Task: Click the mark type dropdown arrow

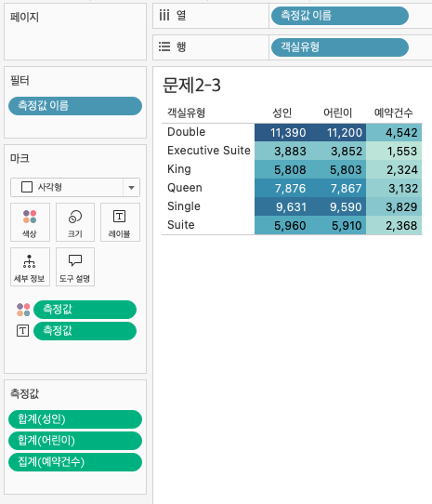Action: point(131,188)
